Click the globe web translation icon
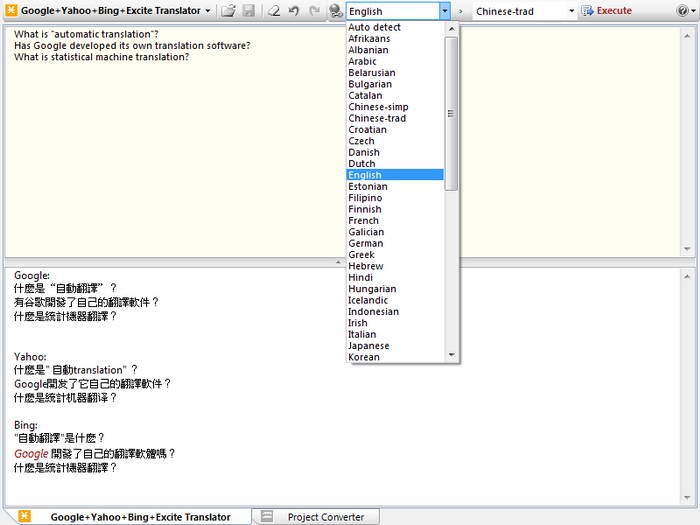Image resolution: width=700 pixels, height=525 pixels. click(335, 11)
